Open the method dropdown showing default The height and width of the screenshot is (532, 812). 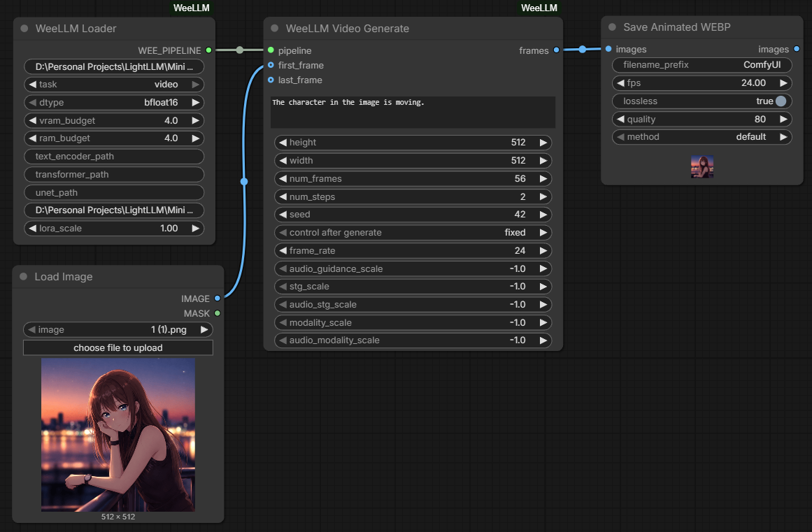(x=702, y=136)
